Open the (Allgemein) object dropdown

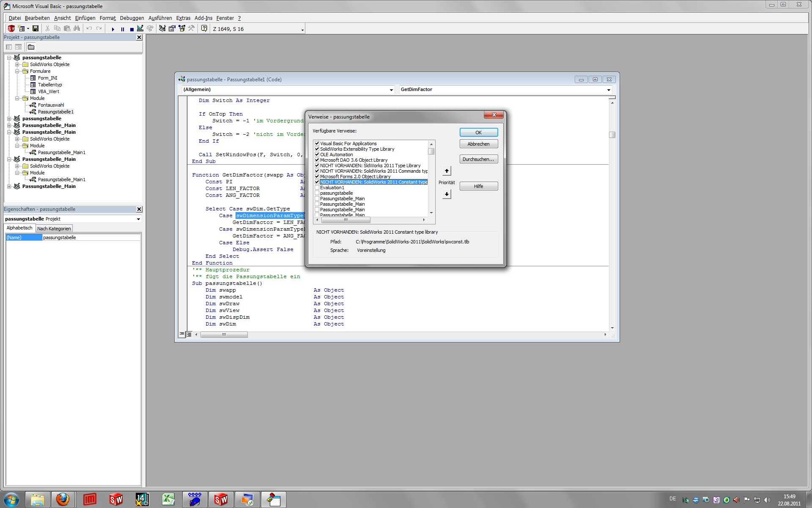[391, 90]
